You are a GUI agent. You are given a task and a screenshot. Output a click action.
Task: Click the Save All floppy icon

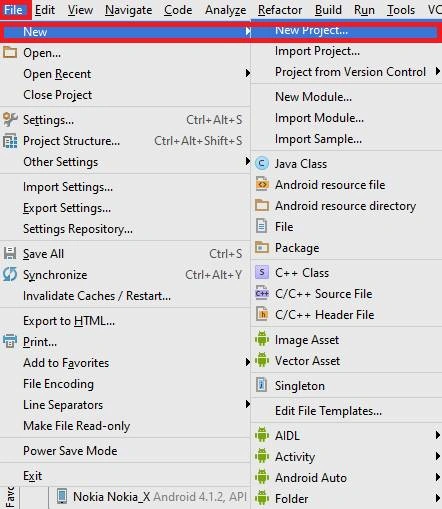[x=10, y=253]
